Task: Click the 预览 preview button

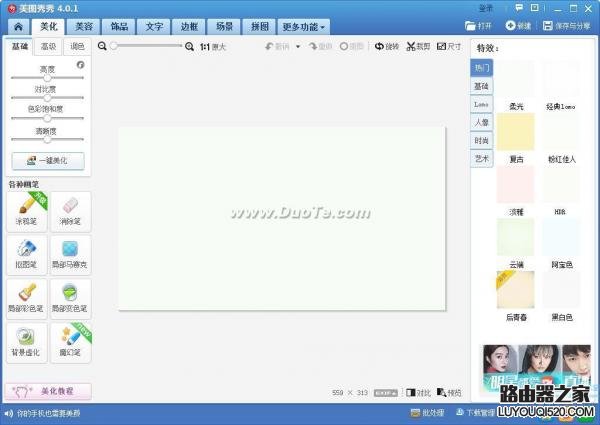Action: point(449,392)
